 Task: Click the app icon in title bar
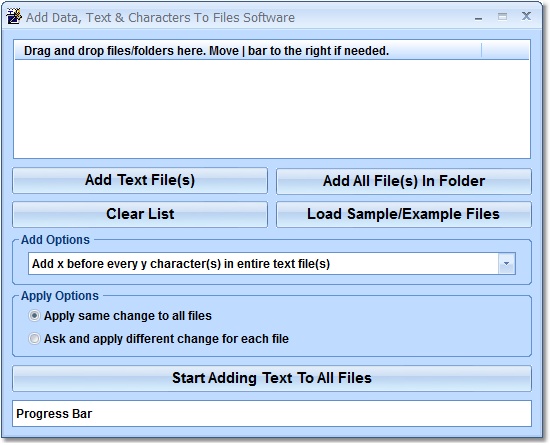pyautogui.click(x=14, y=16)
